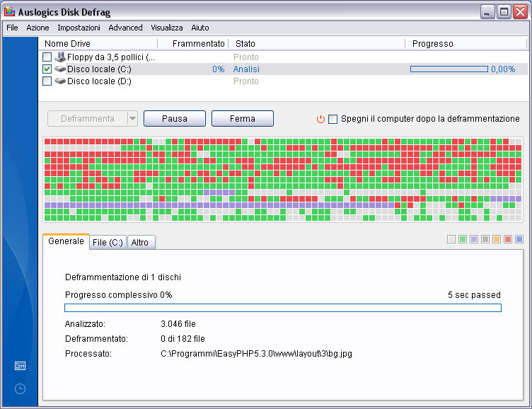Click the purple legend color swatch
The width and height of the screenshot is (532, 409).
pyautogui.click(x=474, y=239)
